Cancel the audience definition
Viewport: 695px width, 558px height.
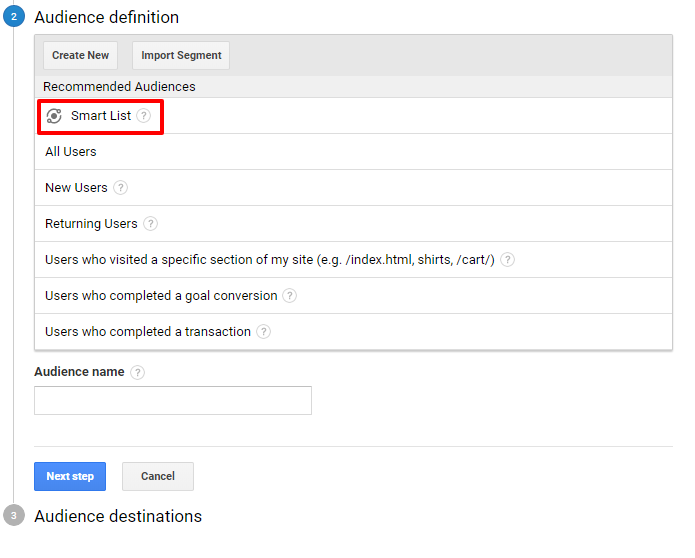(x=157, y=476)
